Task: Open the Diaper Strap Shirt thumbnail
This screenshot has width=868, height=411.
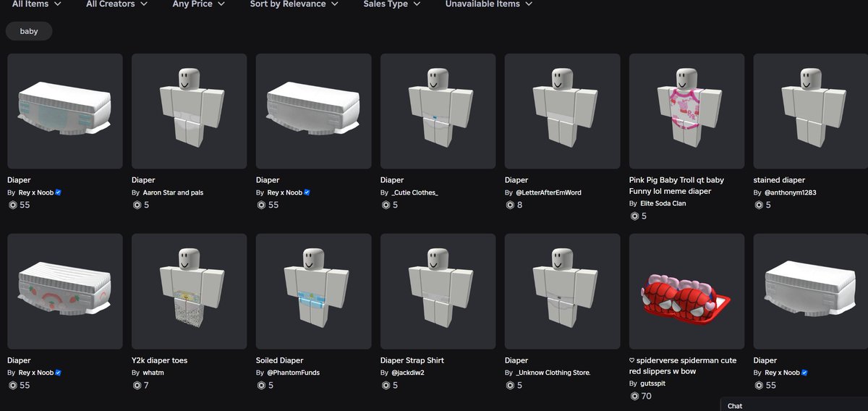Action: (438, 291)
